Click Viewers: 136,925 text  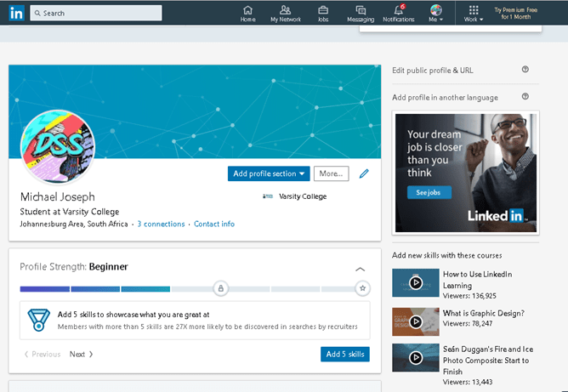(469, 296)
